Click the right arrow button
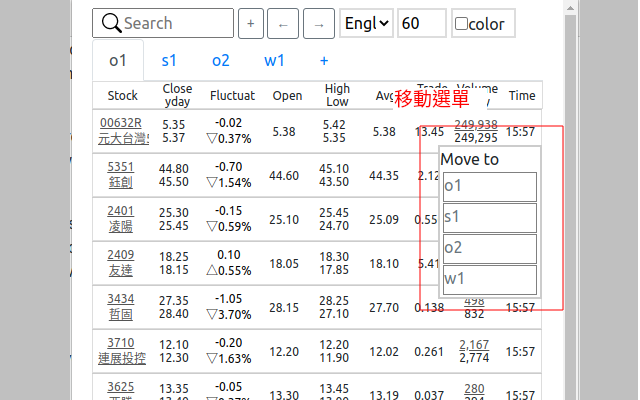 319,24
